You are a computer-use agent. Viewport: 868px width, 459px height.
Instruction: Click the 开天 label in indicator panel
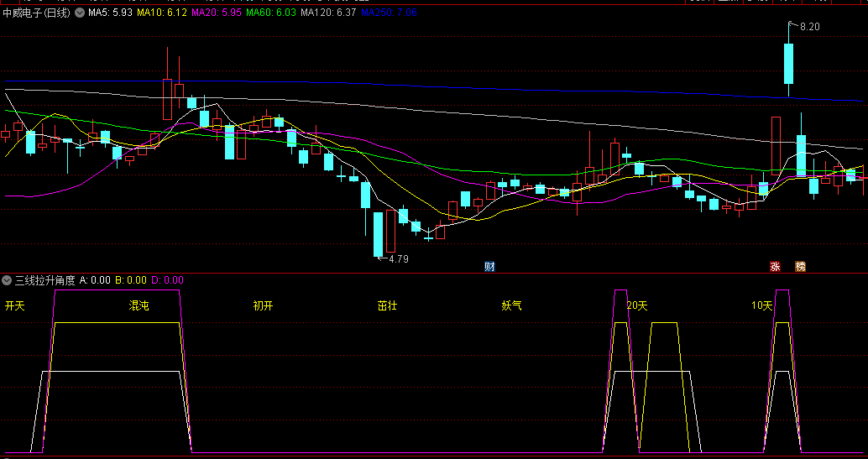pyautogui.click(x=15, y=305)
